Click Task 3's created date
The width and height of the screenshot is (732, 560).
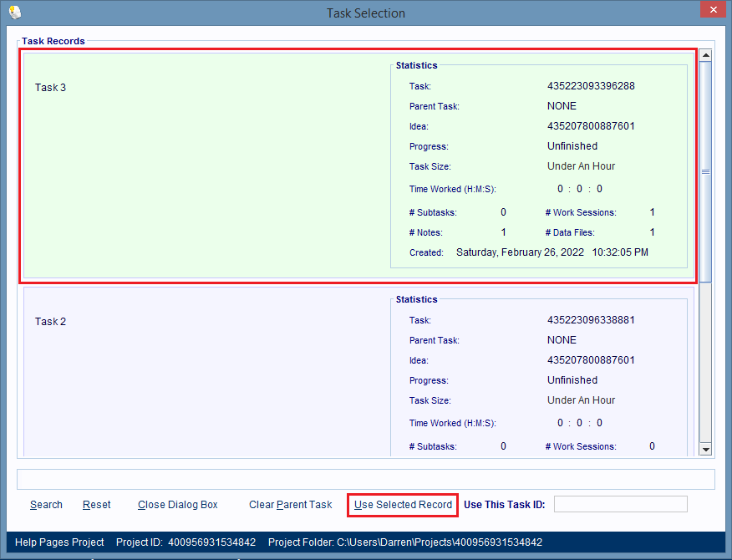pos(552,252)
